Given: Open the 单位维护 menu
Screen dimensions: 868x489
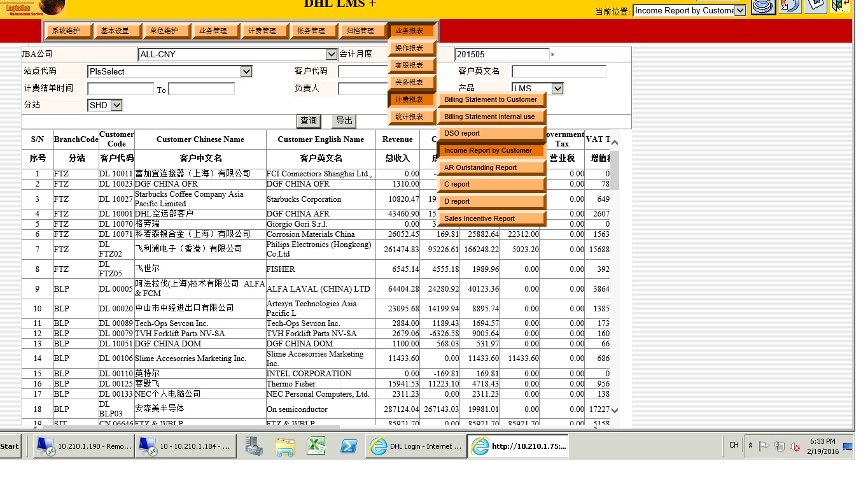Looking at the screenshot, I should click(166, 31).
